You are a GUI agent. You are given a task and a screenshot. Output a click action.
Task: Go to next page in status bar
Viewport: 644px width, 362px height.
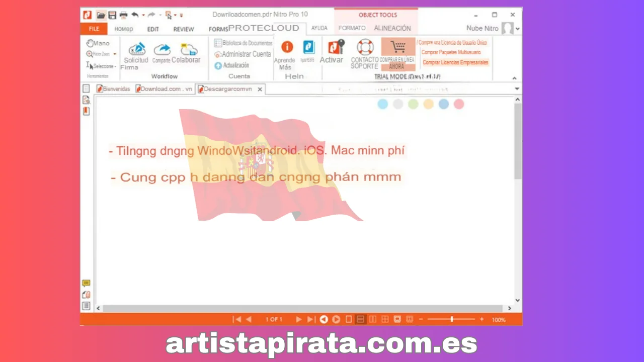click(299, 319)
